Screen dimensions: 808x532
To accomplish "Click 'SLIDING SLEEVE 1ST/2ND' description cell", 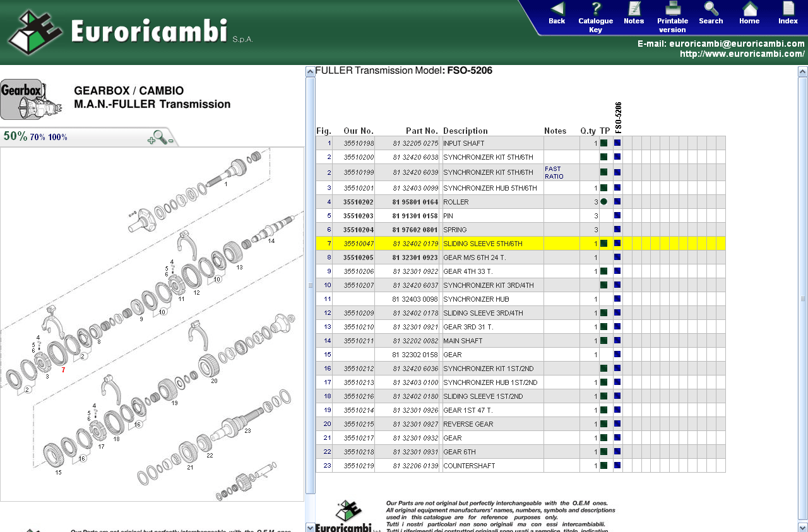I will pyautogui.click(x=492, y=396).
